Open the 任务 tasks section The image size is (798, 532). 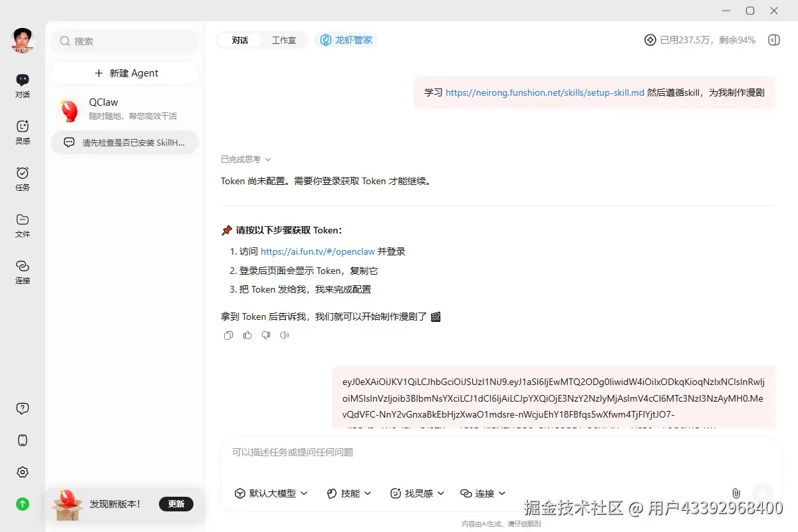[x=23, y=179]
